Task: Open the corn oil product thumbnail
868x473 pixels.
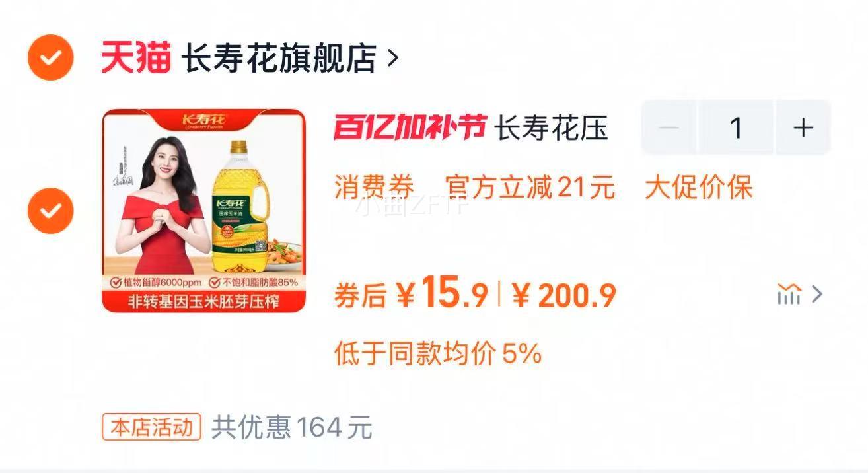Action: (204, 211)
